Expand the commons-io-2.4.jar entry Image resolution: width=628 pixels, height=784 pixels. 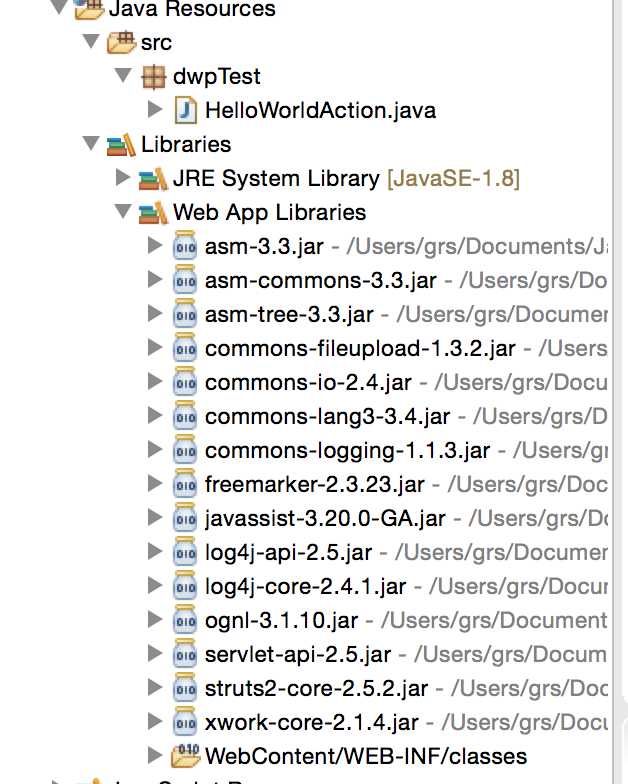[155, 382]
